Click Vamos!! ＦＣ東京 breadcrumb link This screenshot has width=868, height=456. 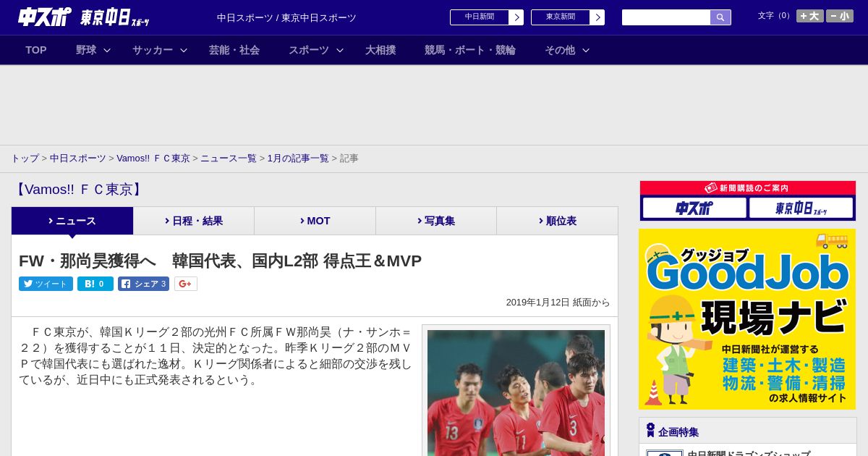(x=153, y=158)
